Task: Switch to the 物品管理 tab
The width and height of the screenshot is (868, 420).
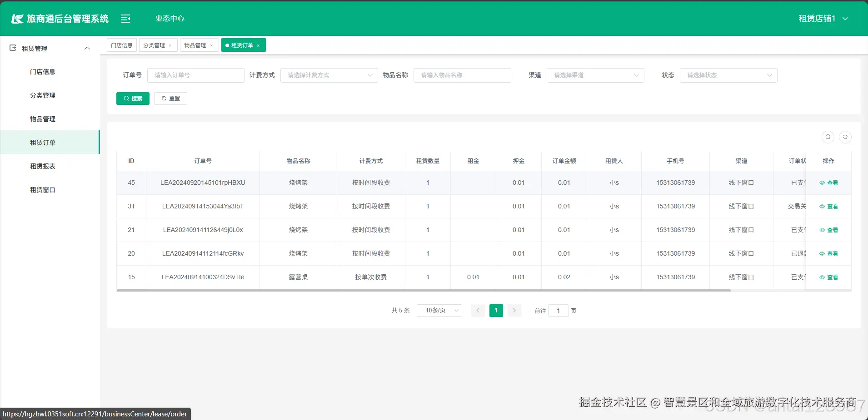Action: pos(195,45)
